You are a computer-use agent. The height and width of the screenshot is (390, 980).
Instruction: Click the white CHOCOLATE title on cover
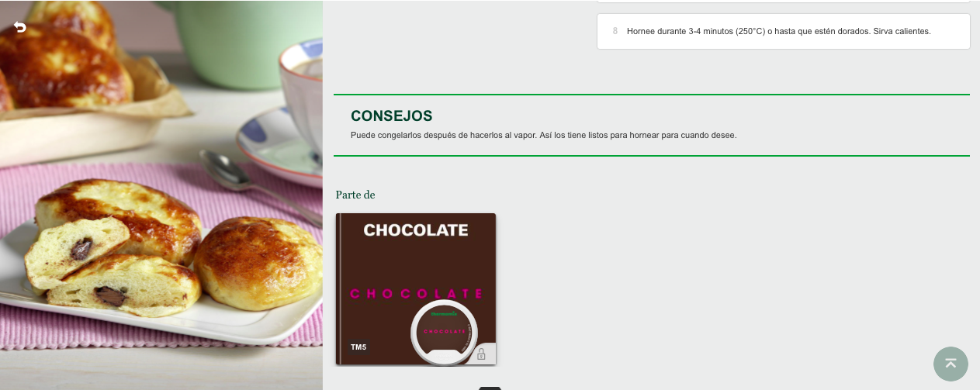click(x=416, y=230)
